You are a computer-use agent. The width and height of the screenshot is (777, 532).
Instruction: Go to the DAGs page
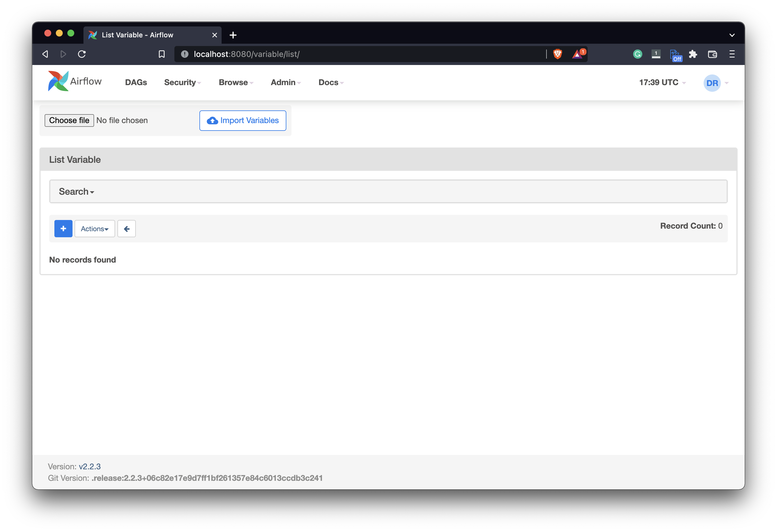click(136, 83)
